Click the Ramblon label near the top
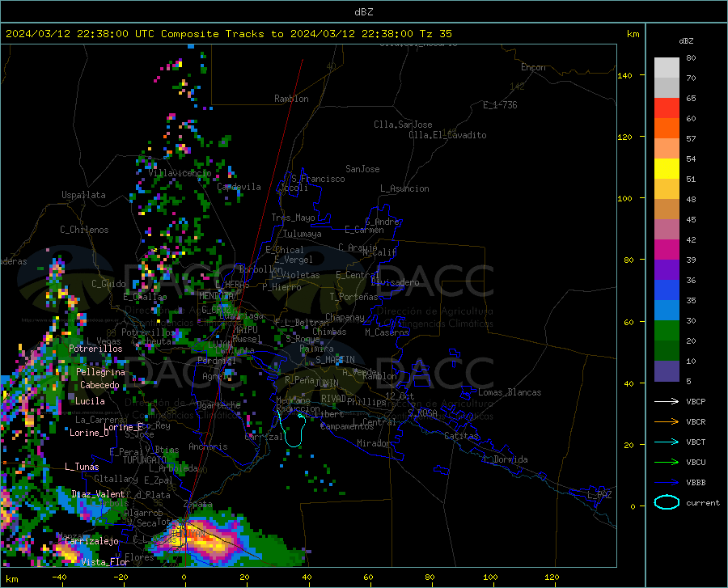This screenshot has height=588, width=728. [x=291, y=99]
